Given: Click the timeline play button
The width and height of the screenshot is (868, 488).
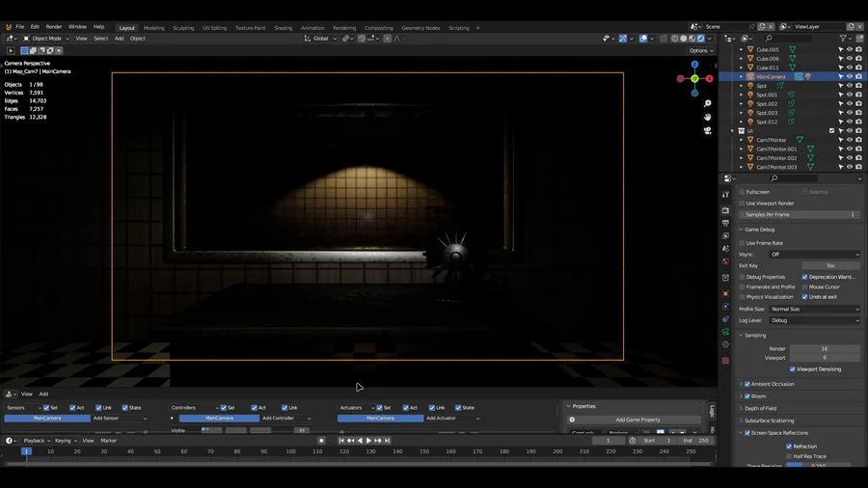Looking at the screenshot, I should coord(368,441).
